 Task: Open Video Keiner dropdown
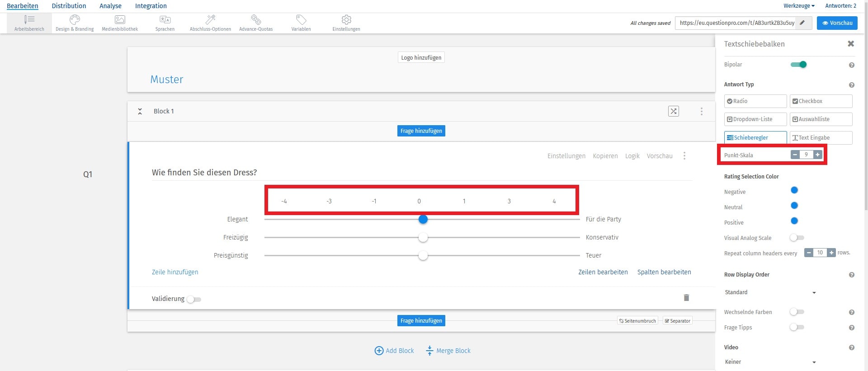[x=770, y=362]
